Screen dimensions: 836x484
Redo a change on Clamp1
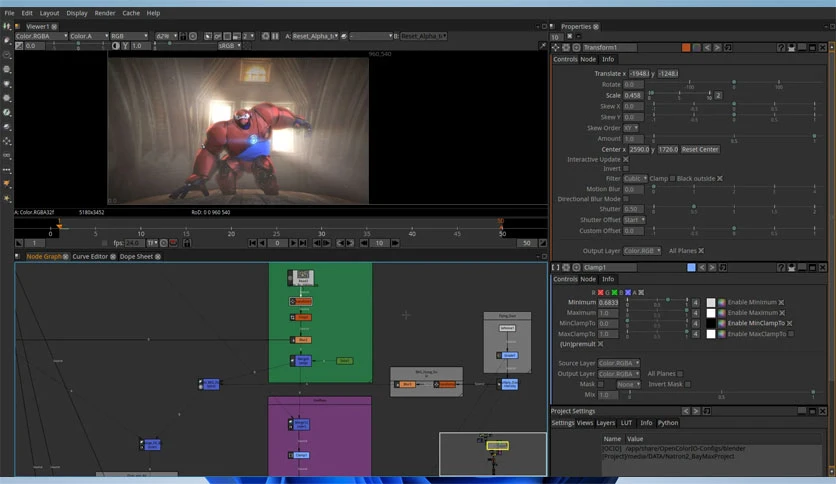click(x=712, y=268)
